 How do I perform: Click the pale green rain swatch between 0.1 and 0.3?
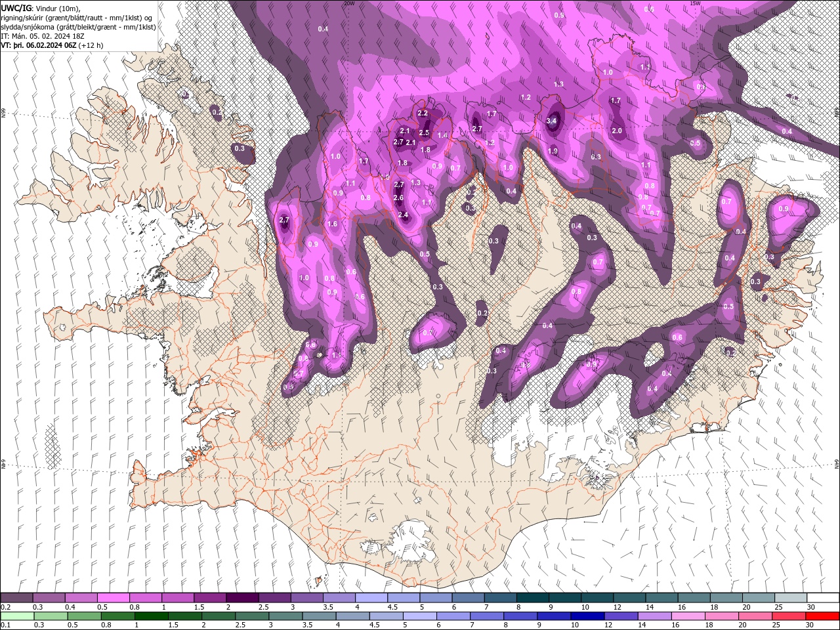pos(17,616)
